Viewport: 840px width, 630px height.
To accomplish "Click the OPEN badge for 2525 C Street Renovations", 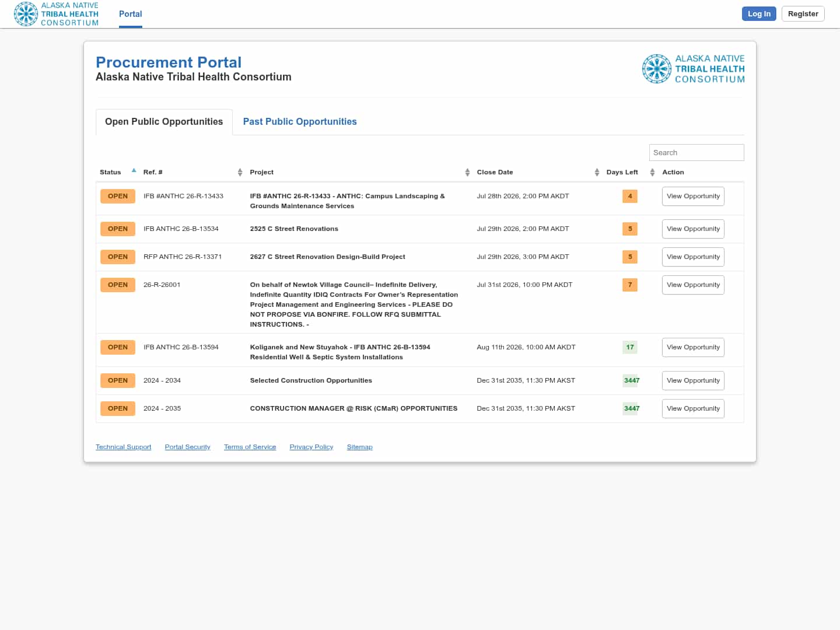I will [118, 229].
